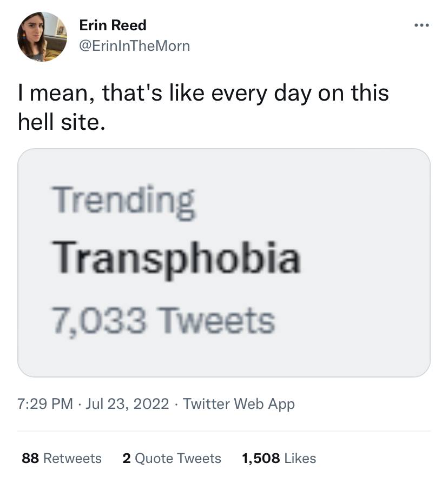Open the more options ellipsis menu

coord(420,26)
